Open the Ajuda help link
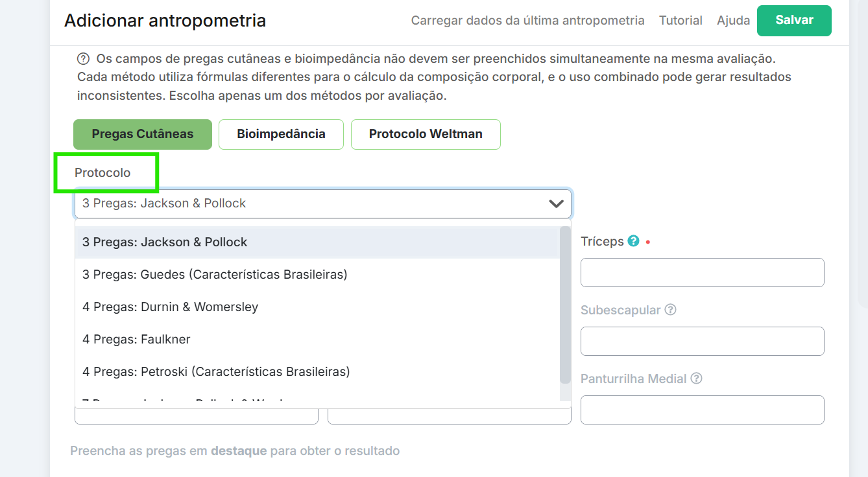The height and width of the screenshot is (477, 868). coord(733,21)
